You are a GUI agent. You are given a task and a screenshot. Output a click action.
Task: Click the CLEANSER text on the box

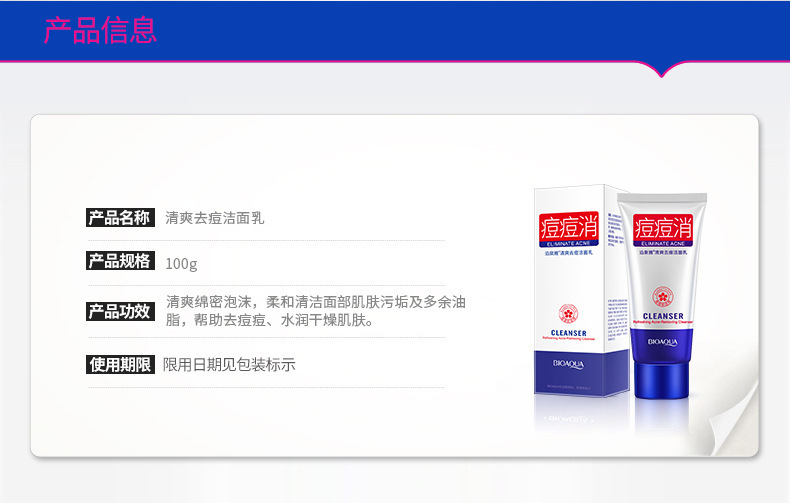point(568,333)
